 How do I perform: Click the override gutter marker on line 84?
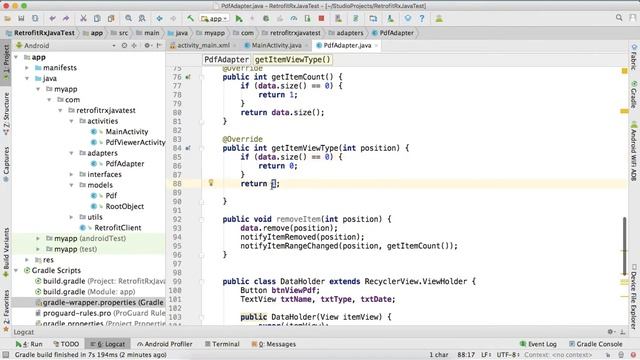point(188,148)
